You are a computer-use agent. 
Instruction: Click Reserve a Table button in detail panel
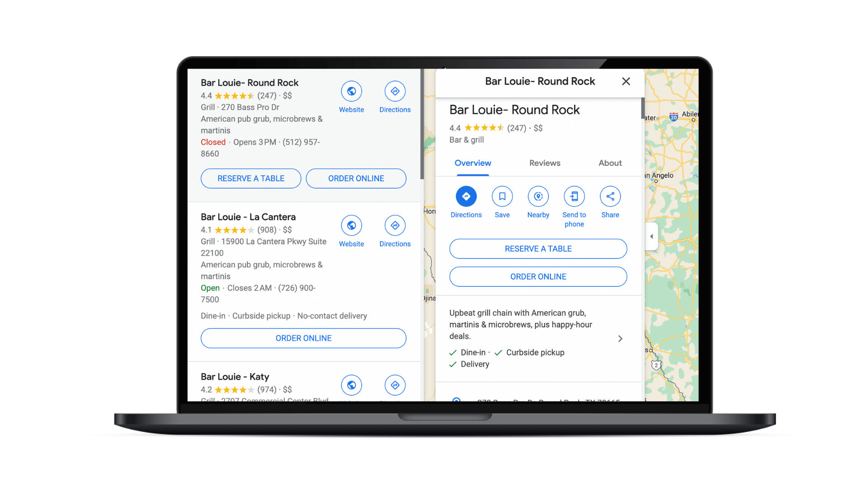coord(538,249)
